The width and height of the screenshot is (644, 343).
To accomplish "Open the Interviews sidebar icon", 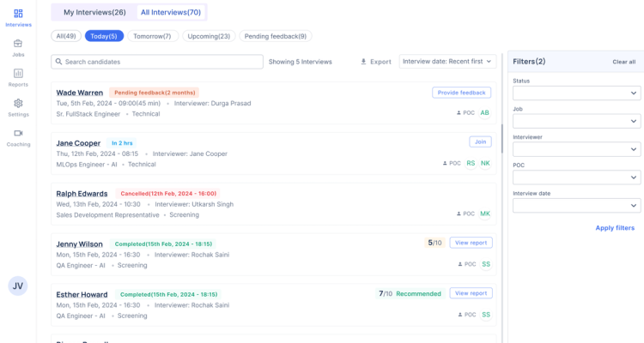I will click(18, 14).
